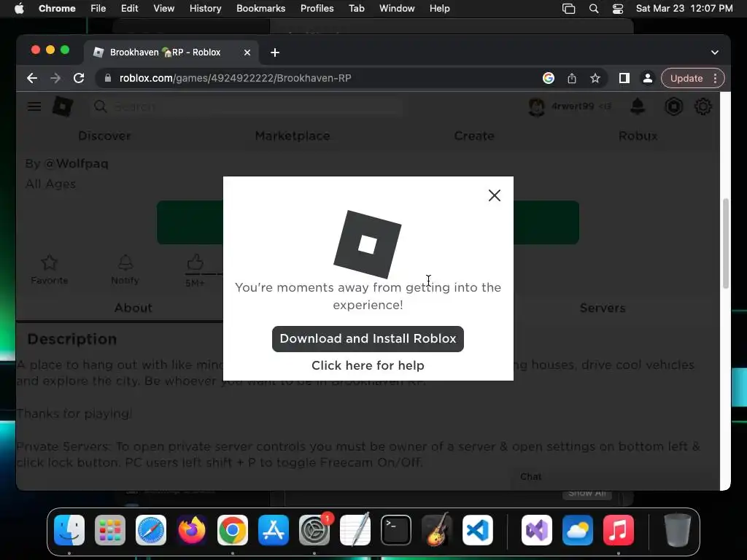Open the Bookmarks menu
The width and height of the screenshot is (747, 560).
pos(260,8)
